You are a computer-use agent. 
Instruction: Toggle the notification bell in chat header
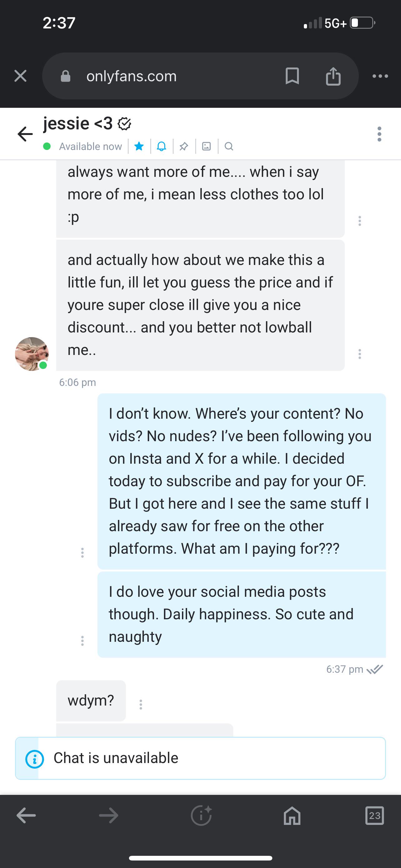coord(161,146)
